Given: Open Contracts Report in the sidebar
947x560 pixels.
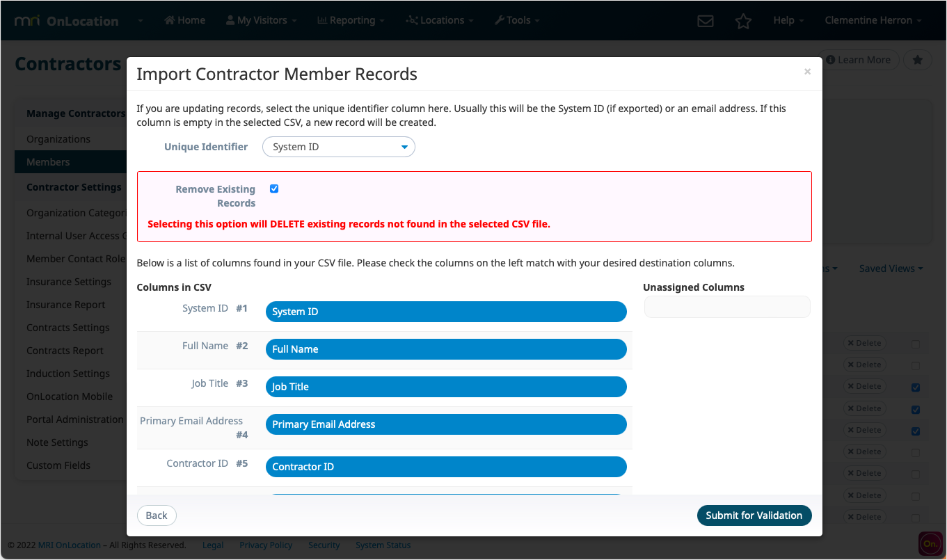Looking at the screenshot, I should (65, 351).
